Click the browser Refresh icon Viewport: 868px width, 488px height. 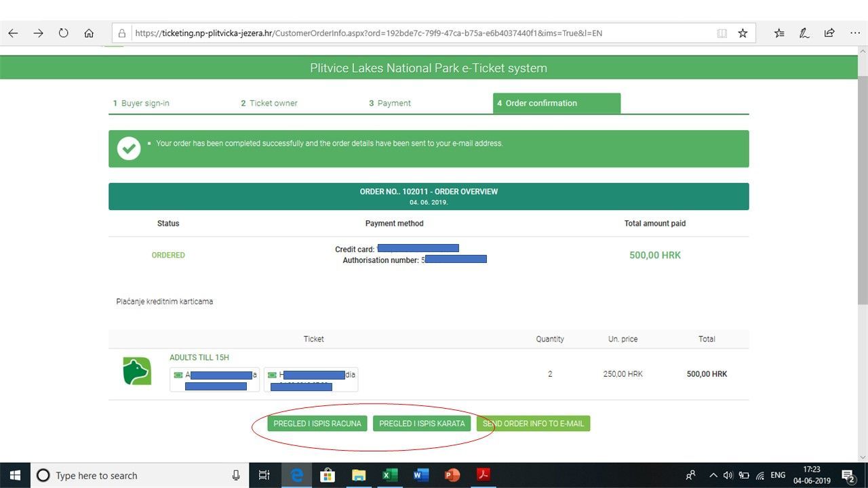64,33
